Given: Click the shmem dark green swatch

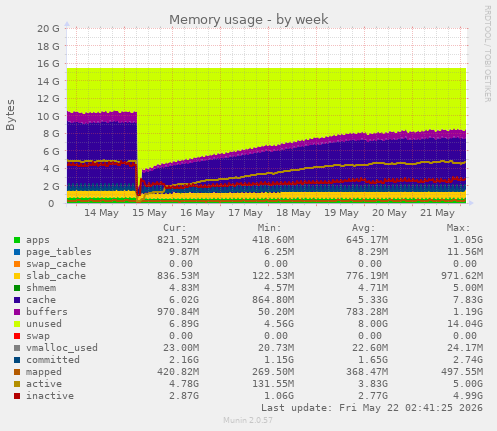Looking at the screenshot, I should [x=17, y=288].
